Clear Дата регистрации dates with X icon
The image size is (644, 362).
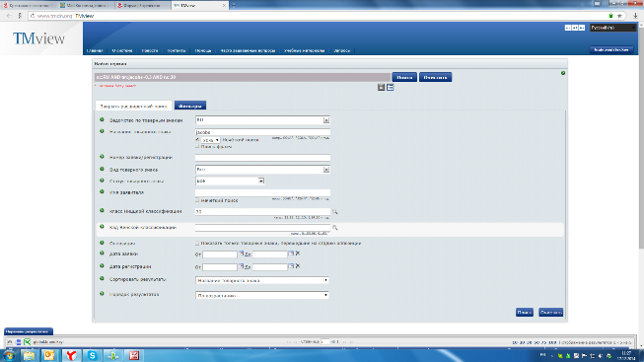(x=298, y=266)
